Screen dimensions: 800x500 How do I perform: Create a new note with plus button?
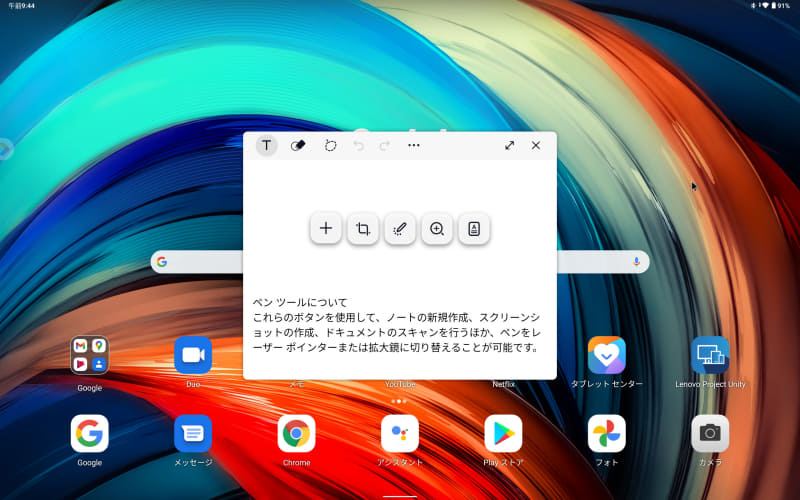click(326, 228)
